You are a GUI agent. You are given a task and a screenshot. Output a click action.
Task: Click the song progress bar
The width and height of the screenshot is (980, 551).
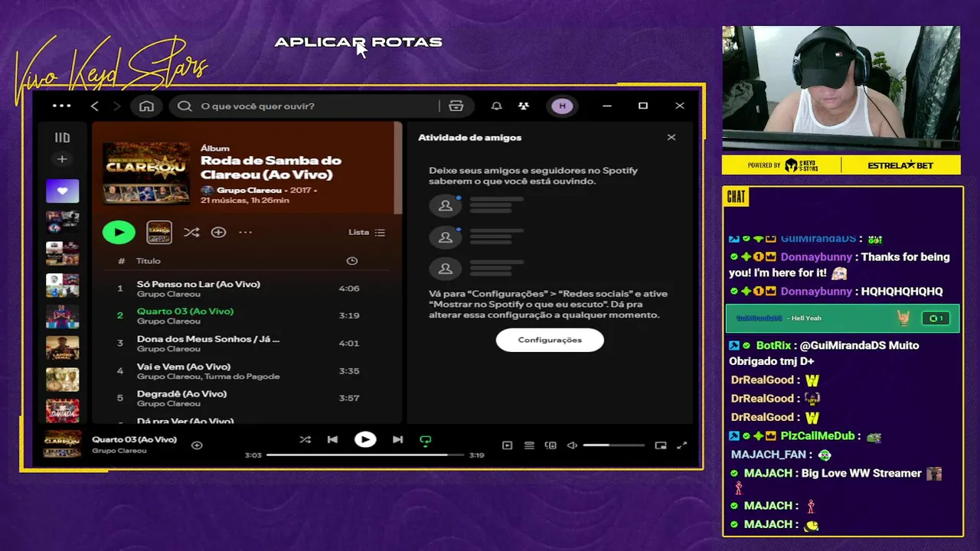click(x=365, y=455)
